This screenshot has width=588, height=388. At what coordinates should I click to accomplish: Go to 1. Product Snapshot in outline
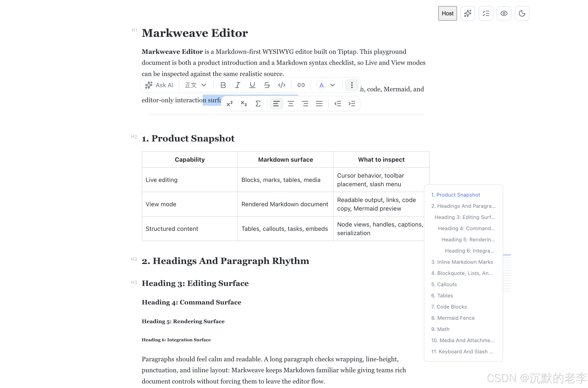[455, 195]
